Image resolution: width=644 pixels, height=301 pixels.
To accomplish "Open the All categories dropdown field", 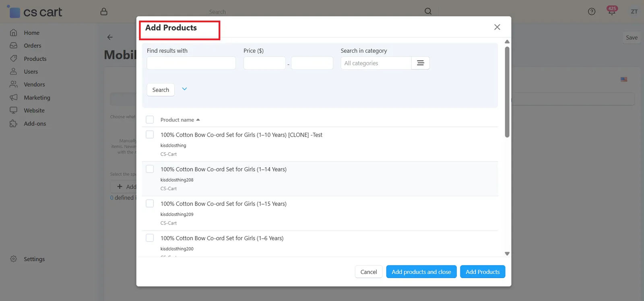I will (x=376, y=63).
